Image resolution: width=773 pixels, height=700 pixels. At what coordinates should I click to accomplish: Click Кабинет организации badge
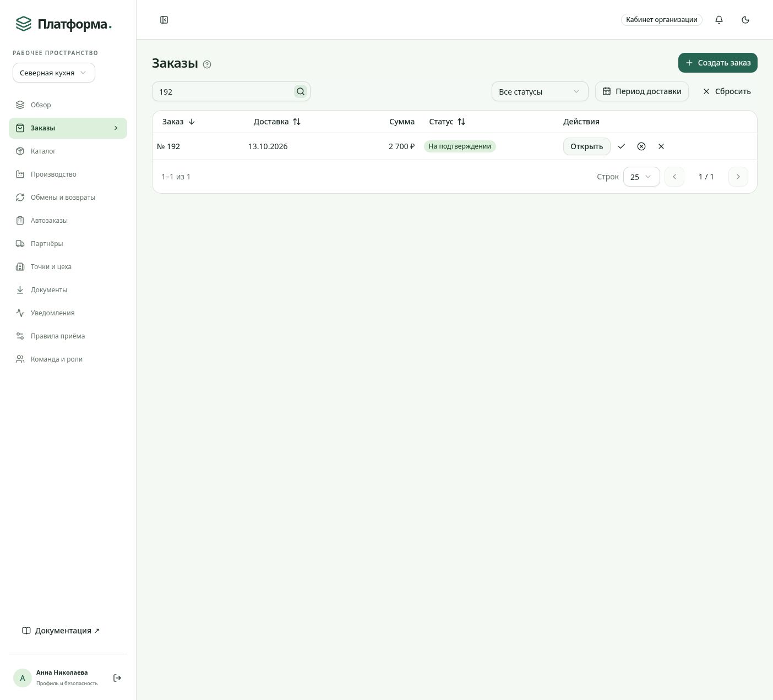tap(662, 20)
